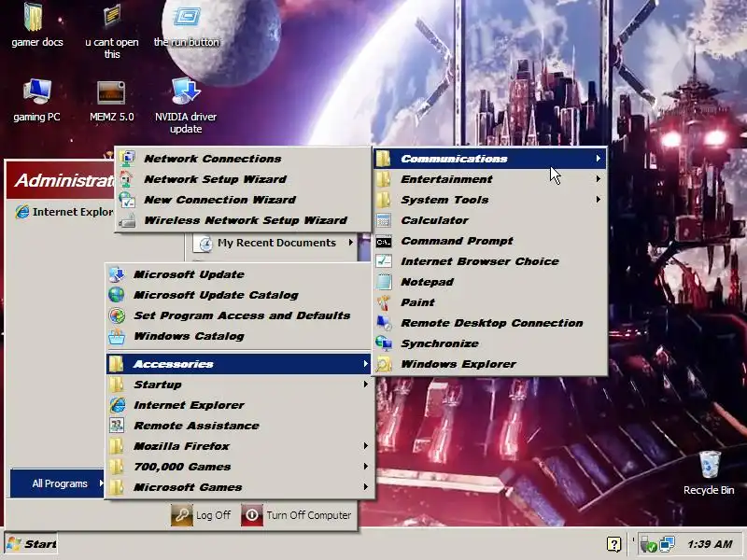The height and width of the screenshot is (560, 747).
Task: Click the Remote Assistance icon
Action: tap(117, 426)
